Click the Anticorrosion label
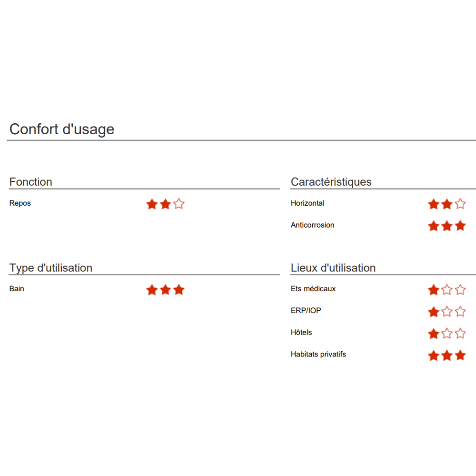Screen dimensions: 476x476 pos(312,225)
